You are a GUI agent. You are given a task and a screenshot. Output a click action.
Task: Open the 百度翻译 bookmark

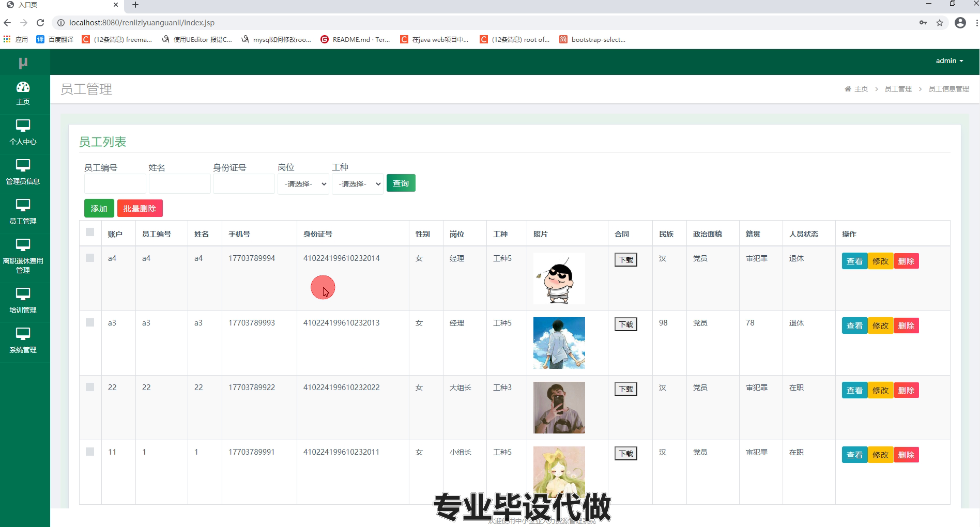click(55, 39)
